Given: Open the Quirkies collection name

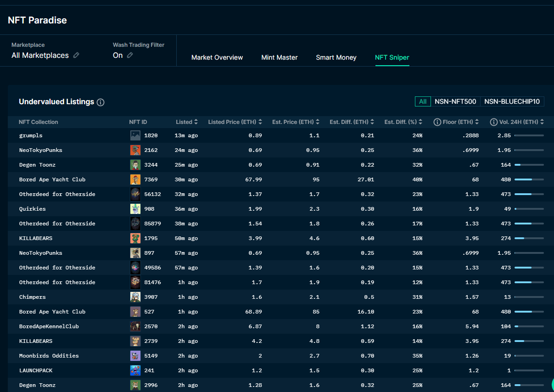Looking at the screenshot, I should coord(32,209).
